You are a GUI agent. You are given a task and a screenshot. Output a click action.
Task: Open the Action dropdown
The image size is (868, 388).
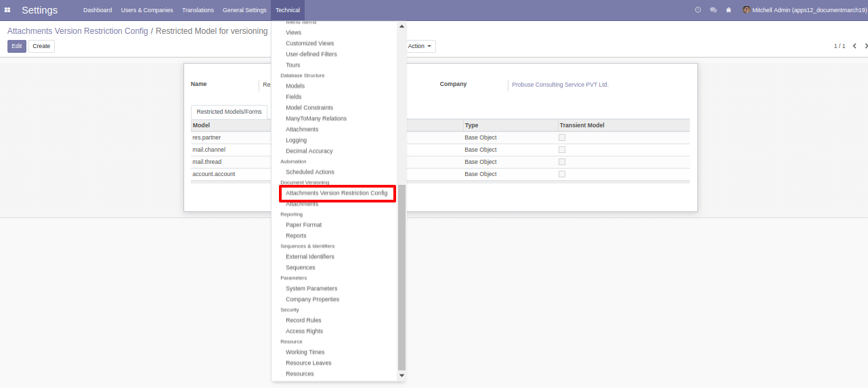click(420, 46)
